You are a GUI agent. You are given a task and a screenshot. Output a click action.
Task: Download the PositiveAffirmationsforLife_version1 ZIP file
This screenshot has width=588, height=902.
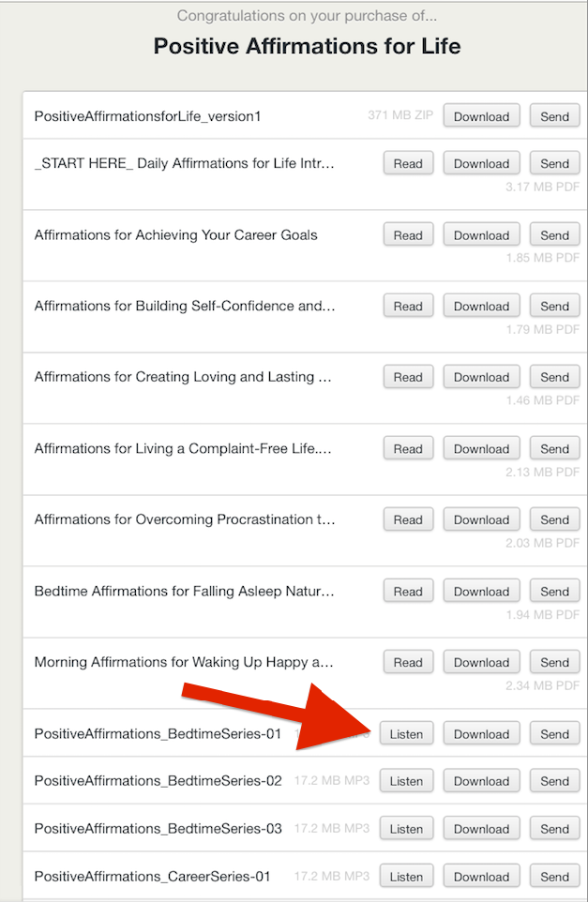coord(482,116)
